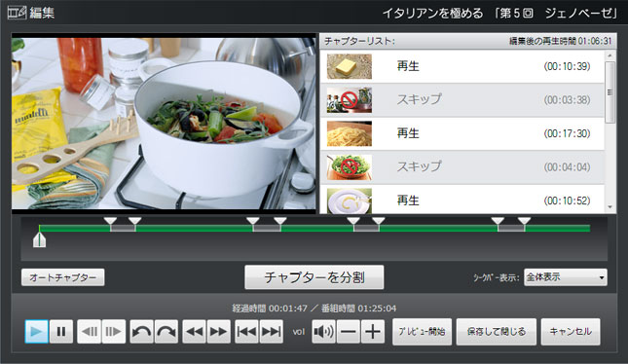This screenshot has height=364, width=628.
Task: Click the playhead marker on the seek bar
Action: (x=39, y=239)
